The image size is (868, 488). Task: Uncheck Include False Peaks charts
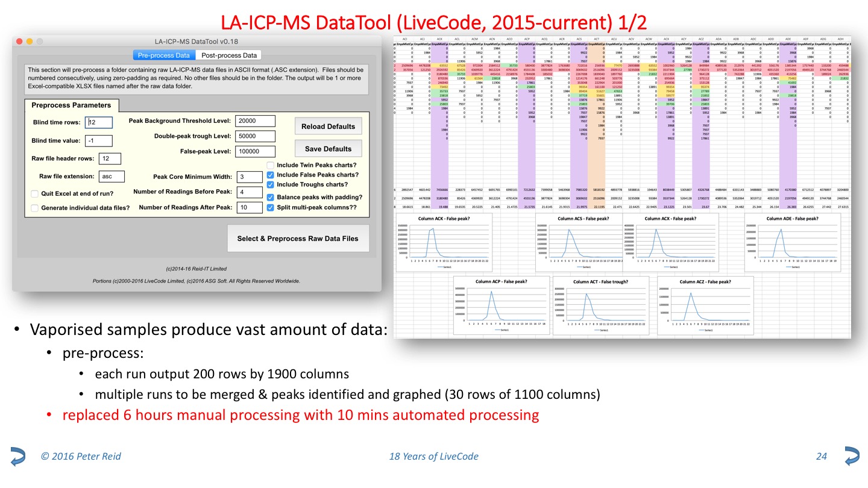[x=271, y=175]
